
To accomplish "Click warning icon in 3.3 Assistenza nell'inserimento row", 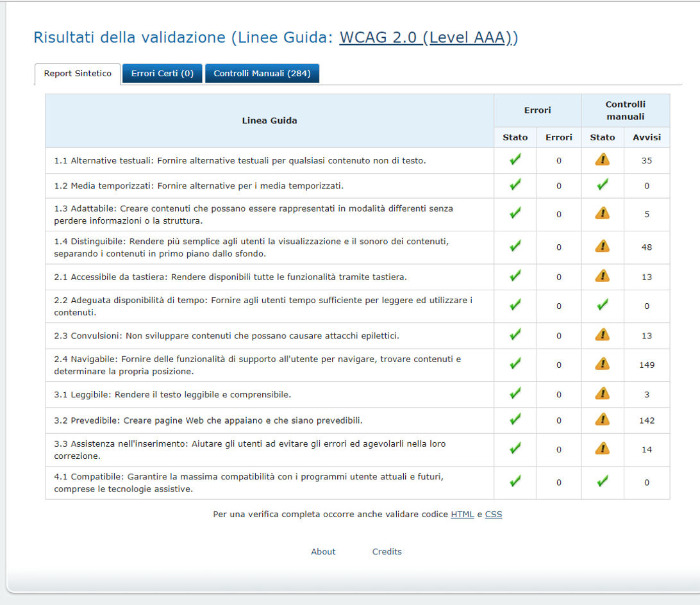I will (602, 449).
